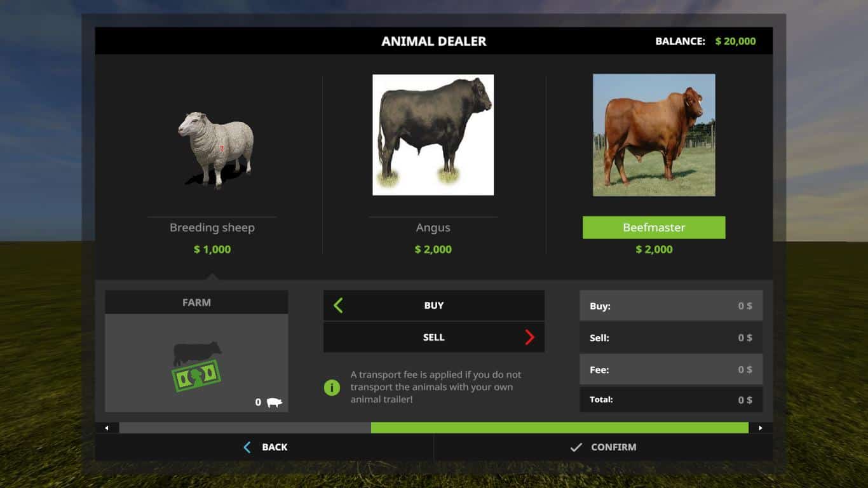Click the scrollbar left arrow
The image size is (868, 488).
pyautogui.click(x=107, y=428)
